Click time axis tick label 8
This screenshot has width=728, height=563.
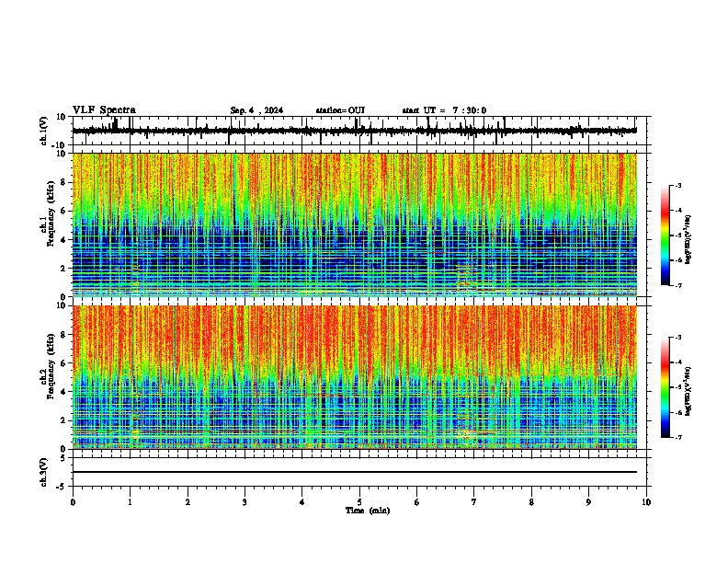[531, 502]
